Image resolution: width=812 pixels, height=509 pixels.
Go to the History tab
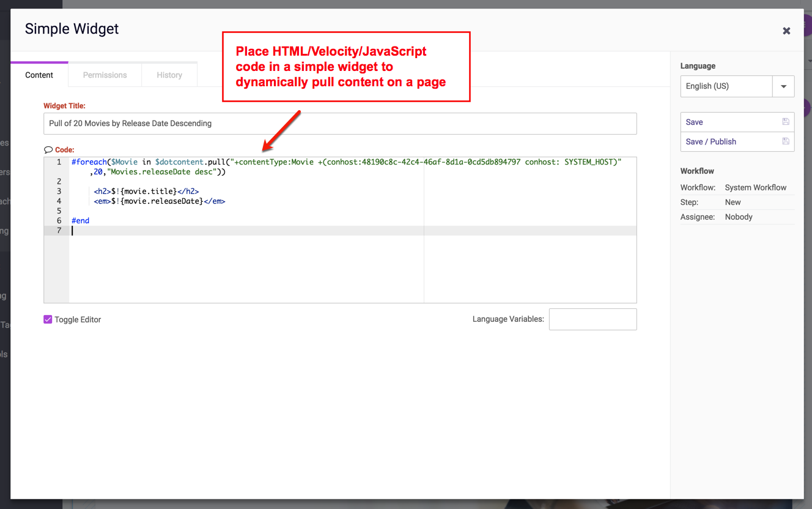pos(169,75)
